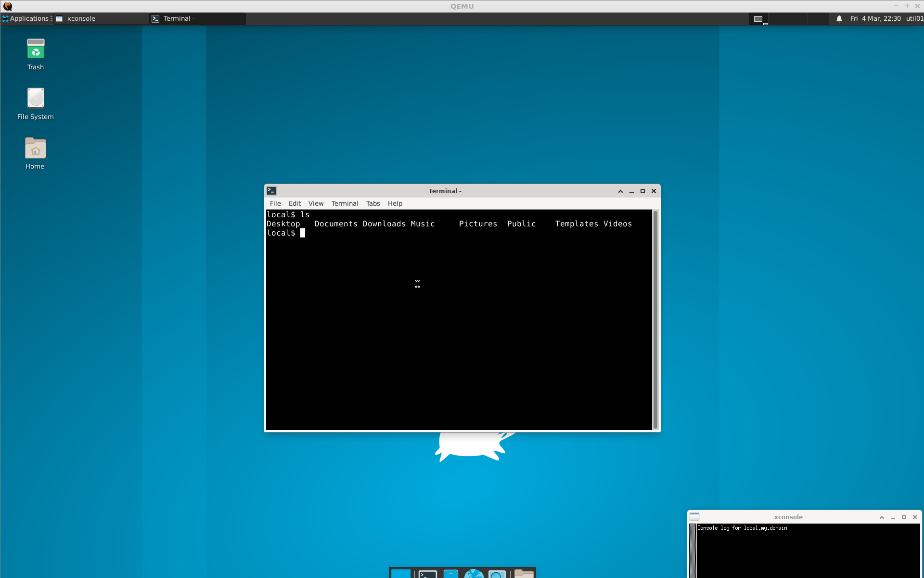Image resolution: width=924 pixels, height=578 pixels.
Task: Open the View menu in Terminal
Action: (316, 203)
